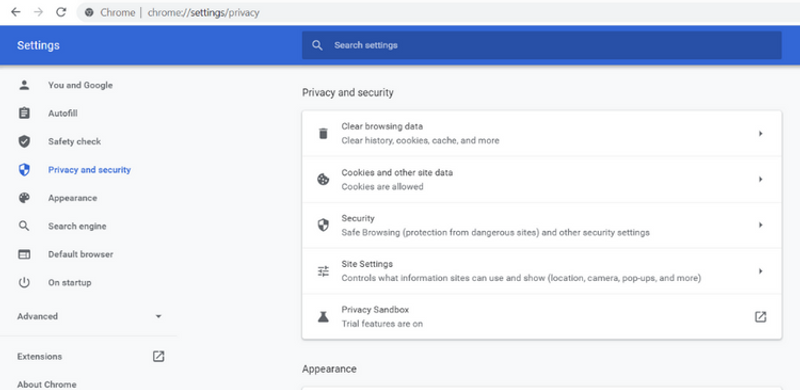This screenshot has width=800, height=390.
Task: Reload the page with refresh icon
Action: click(61, 12)
